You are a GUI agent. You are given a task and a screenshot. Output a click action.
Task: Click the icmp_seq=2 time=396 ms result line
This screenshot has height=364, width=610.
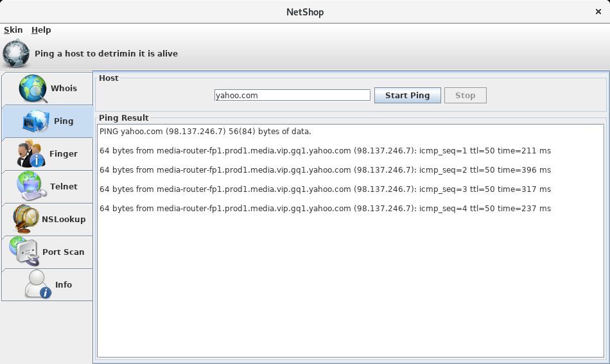(325, 169)
